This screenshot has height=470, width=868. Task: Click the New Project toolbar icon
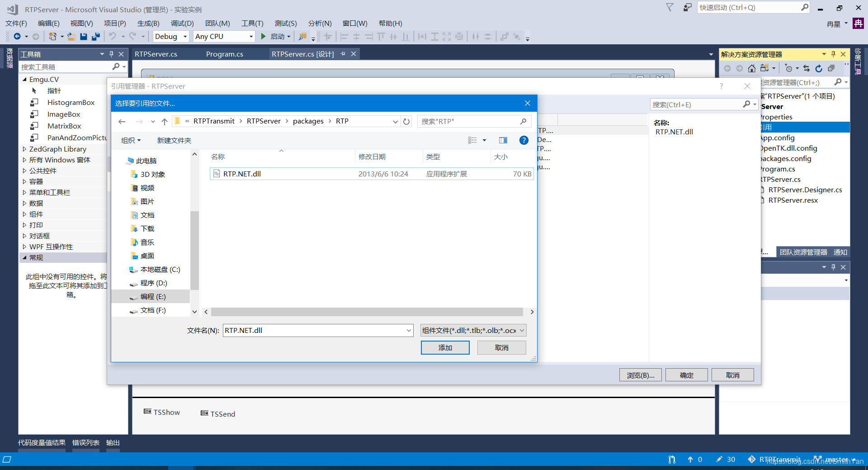pyautogui.click(x=53, y=37)
